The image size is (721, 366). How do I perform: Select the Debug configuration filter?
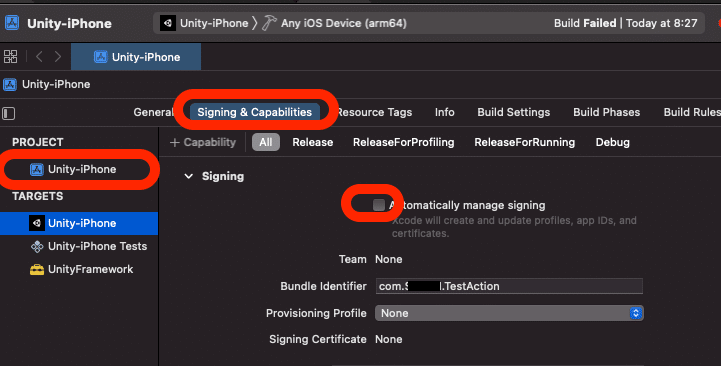click(x=612, y=143)
